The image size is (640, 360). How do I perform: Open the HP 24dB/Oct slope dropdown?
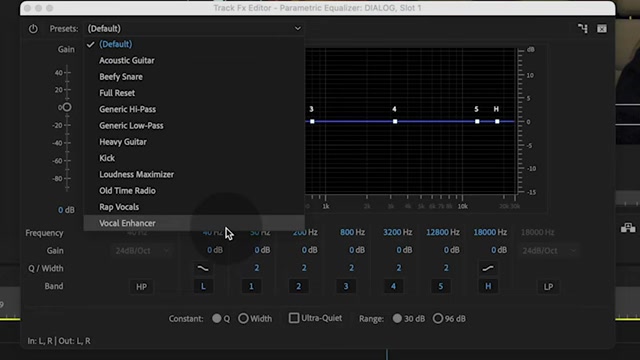[142, 251]
